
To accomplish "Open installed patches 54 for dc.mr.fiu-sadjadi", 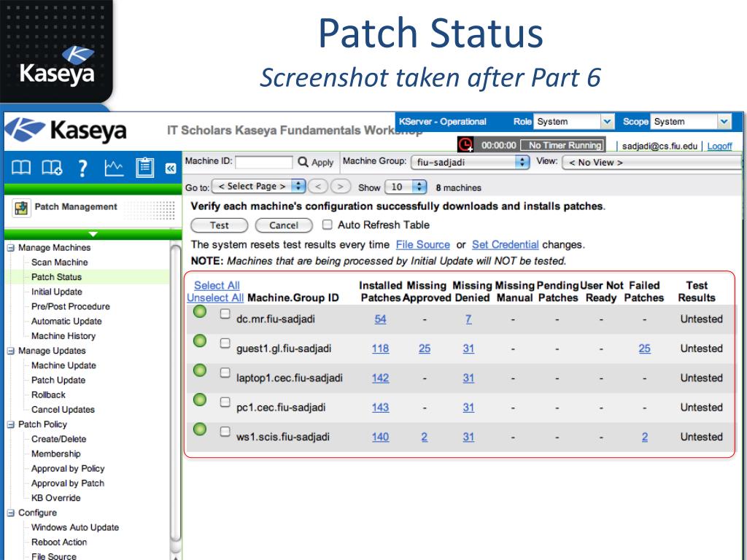I will point(380,319).
